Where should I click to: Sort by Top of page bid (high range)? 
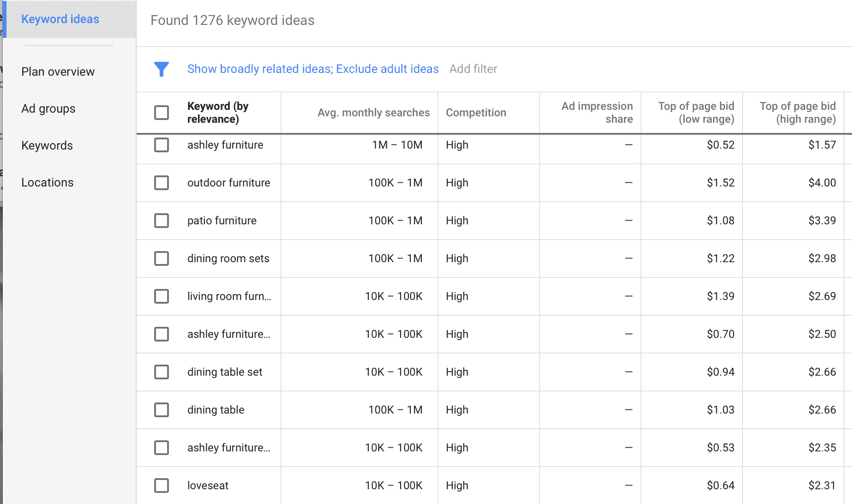point(798,113)
